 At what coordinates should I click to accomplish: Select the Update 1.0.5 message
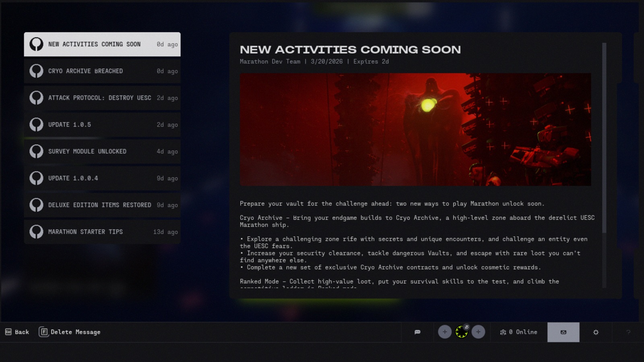click(x=102, y=125)
